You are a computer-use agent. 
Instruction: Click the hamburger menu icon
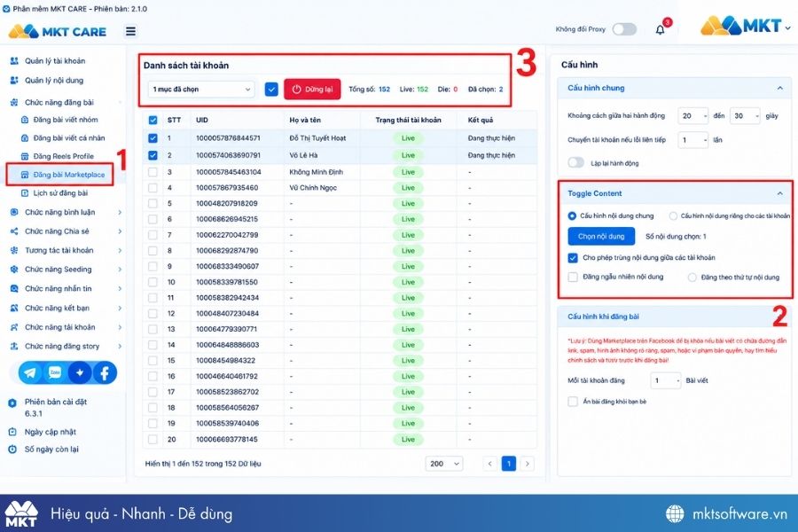(131, 32)
